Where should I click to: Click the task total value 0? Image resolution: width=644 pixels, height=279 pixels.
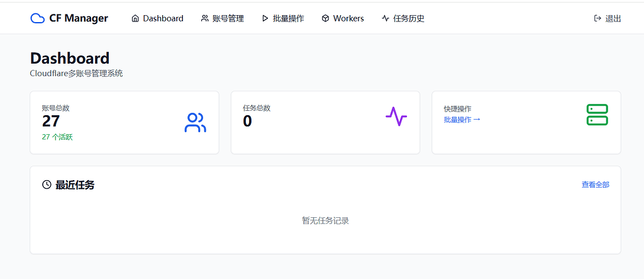click(x=247, y=122)
